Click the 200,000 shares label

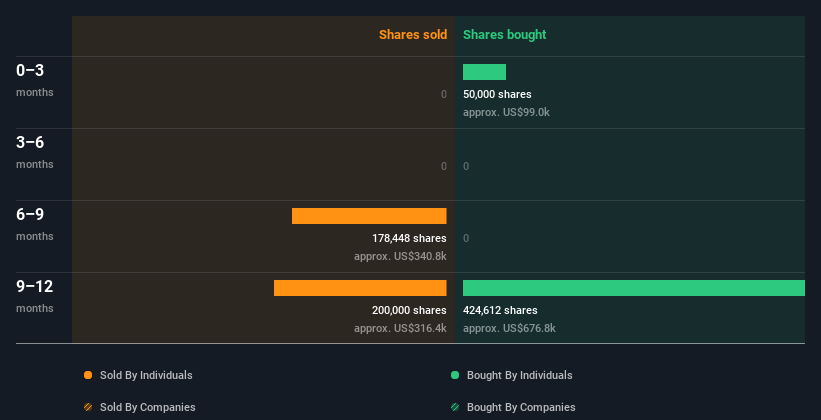pyautogui.click(x=409, y=310)
